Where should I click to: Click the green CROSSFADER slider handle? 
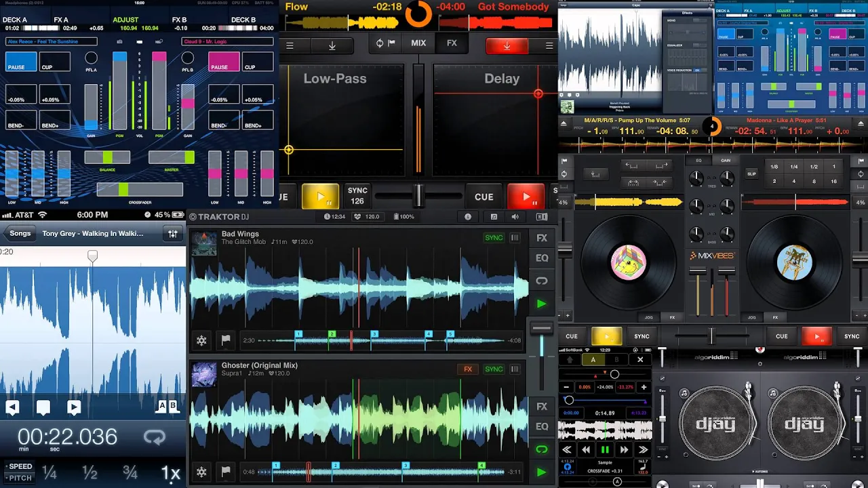(122, 189)
